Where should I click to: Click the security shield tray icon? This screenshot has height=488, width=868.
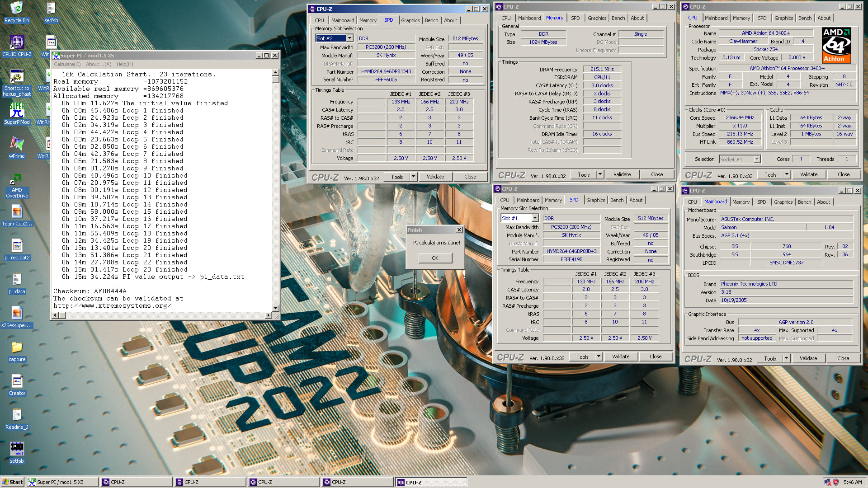coord(835,482)
